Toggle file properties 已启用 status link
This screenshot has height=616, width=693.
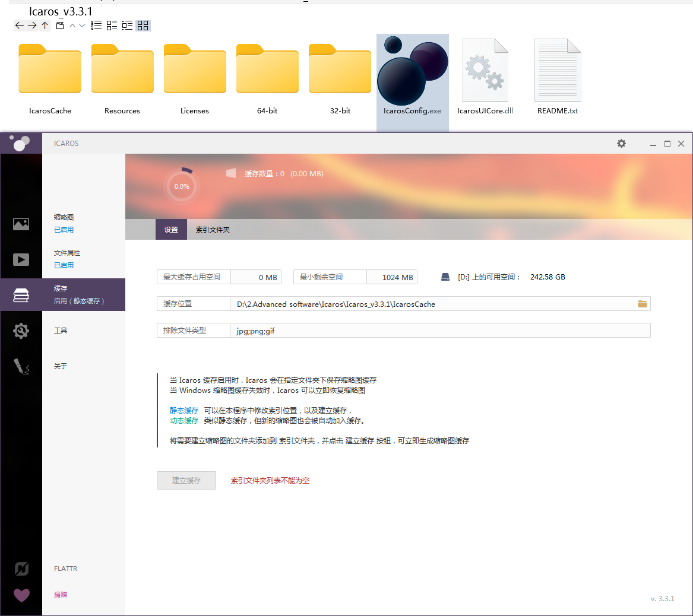pyautogui.click(x=64, y=265)
